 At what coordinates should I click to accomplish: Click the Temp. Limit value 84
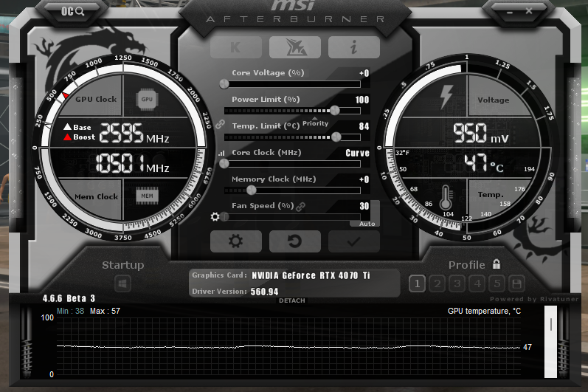pyautogui.click(x=364, y=126)
